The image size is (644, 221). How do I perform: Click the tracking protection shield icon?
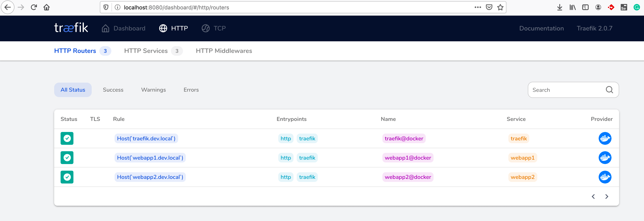(106, 7)
